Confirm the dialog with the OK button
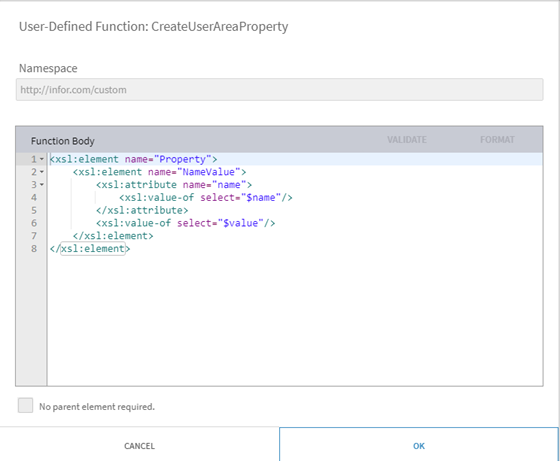Image resolution: width=560 pixels, height=461 pixels. tap(419, 446)
